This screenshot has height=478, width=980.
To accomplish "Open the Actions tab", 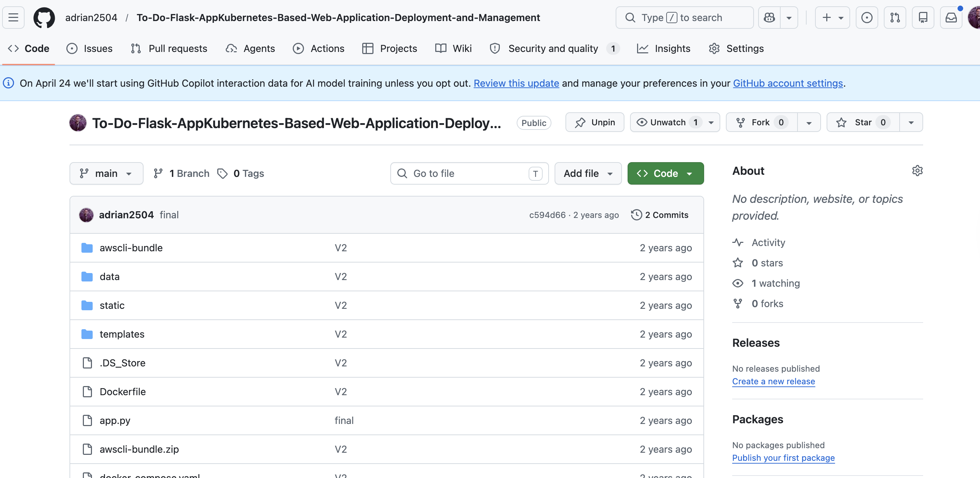I will coord(319,48).
